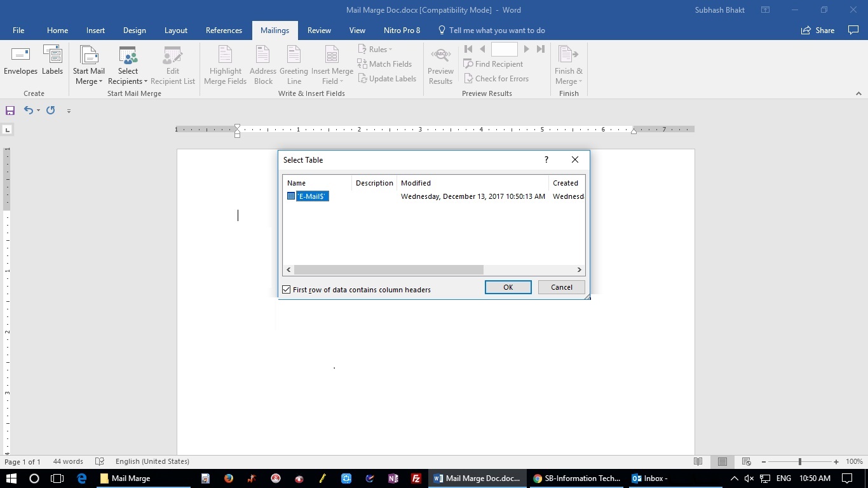Cancel the Select Table dialog
This screenshot has width=868, height=488.
pos(560,287)
